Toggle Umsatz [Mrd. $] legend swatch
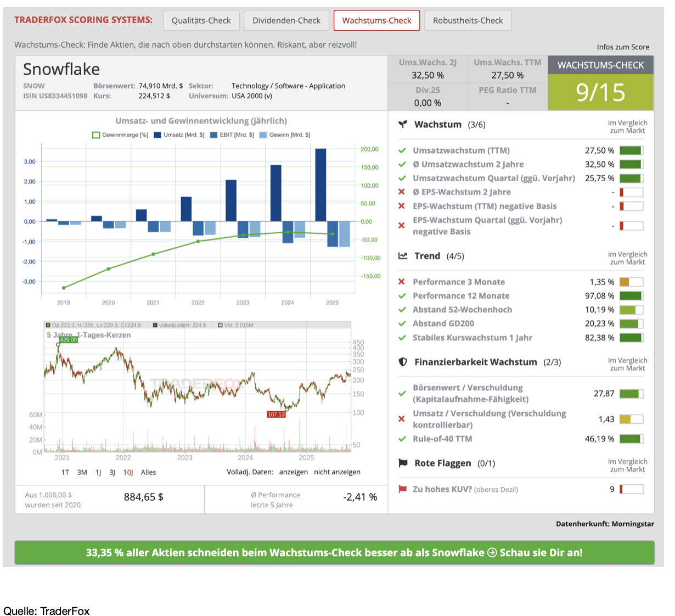 tap(157, 135)
